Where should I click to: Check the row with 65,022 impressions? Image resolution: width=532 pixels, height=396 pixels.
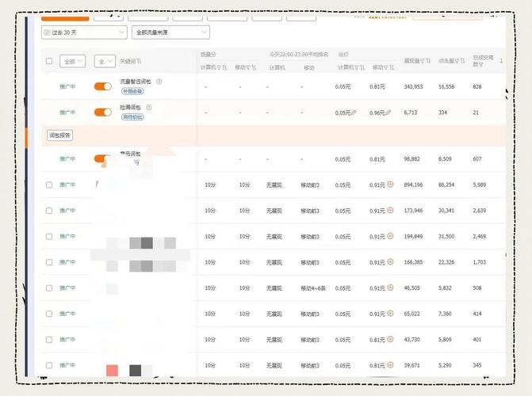[x=49, y=314]
